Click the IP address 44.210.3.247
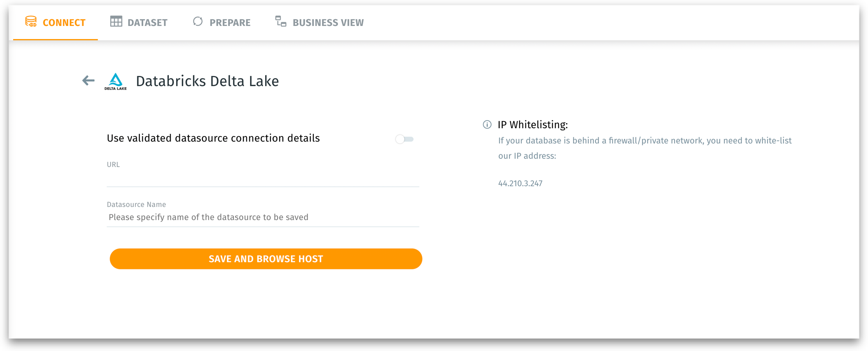Viewport: 868px width, 351px height. pyautogui.click(x=520, y=184)
